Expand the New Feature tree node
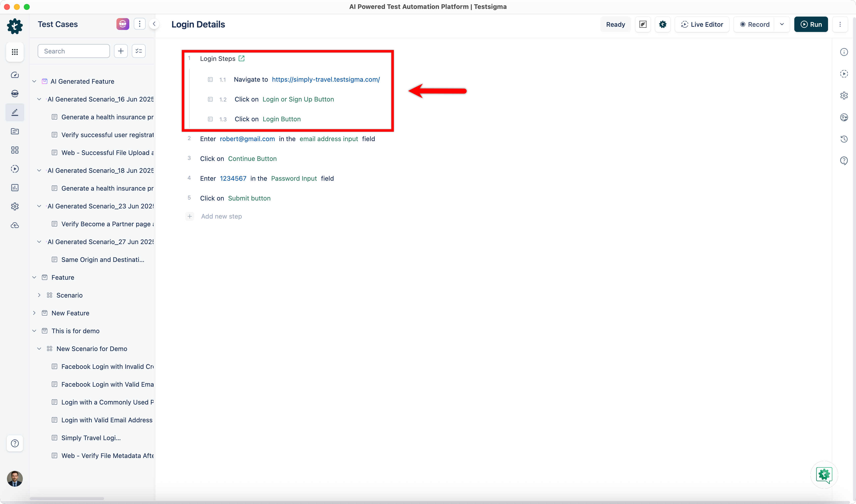856x504 pixels. point(34,313)
